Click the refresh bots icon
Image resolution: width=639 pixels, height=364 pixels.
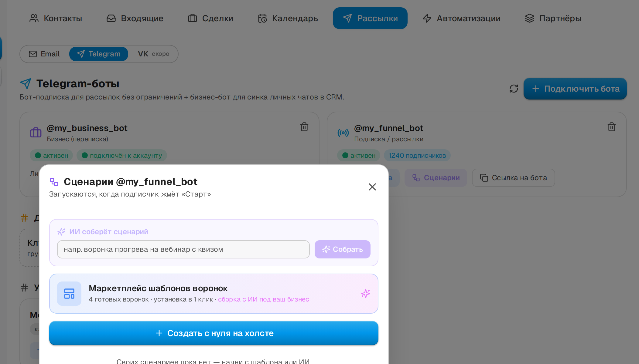514,89
